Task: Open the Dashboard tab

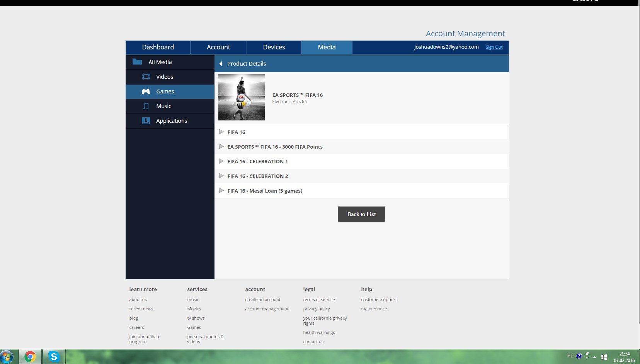Action: click(x=158, y=47)
